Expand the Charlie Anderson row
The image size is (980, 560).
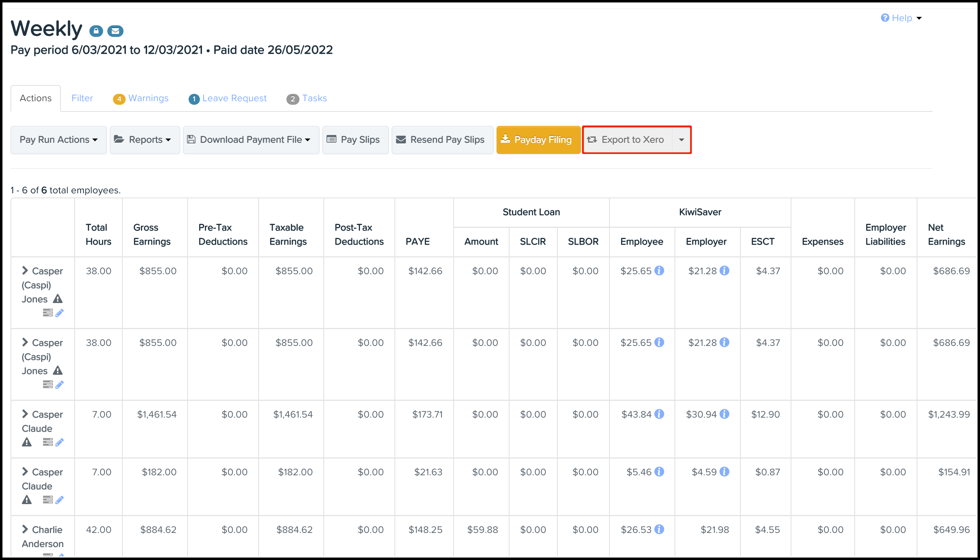pyautogui.click(x=25, y=529)
